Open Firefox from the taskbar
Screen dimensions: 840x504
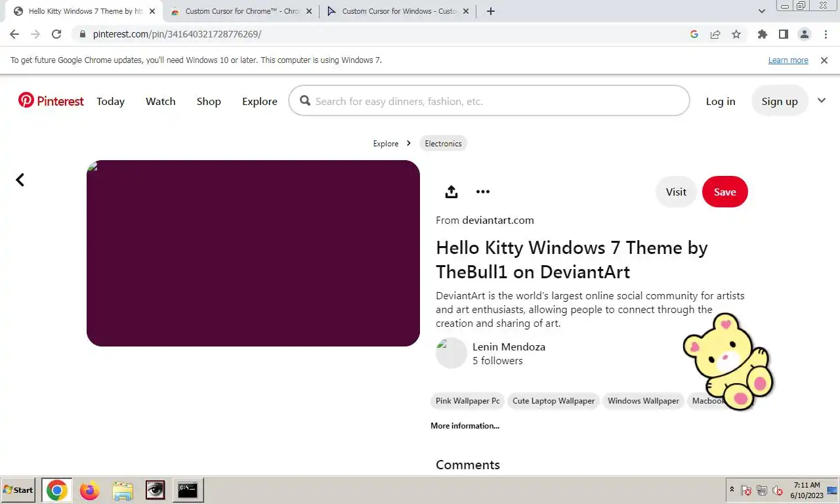[89, 490]
